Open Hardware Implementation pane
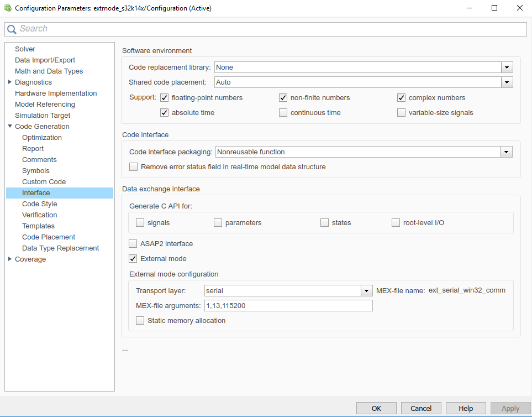The width and height of the screenshot is (532, 417). (x=56, y=93)
